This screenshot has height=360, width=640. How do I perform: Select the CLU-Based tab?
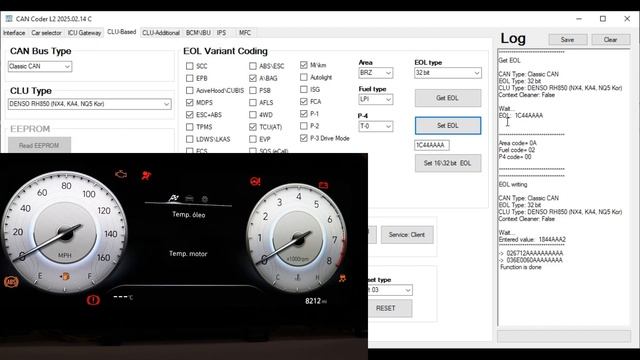121,32
